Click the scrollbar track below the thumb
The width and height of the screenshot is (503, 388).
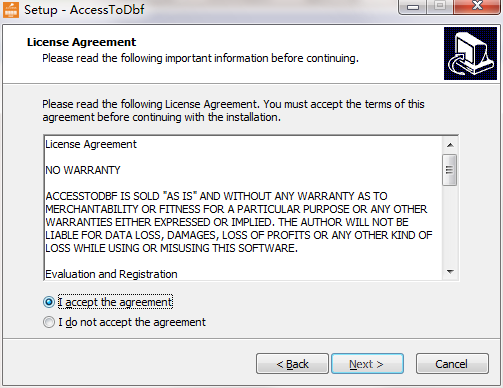point(450,225)
